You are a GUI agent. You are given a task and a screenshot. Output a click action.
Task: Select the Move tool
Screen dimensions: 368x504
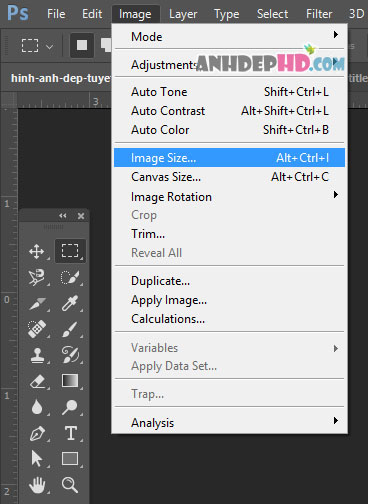37,251
